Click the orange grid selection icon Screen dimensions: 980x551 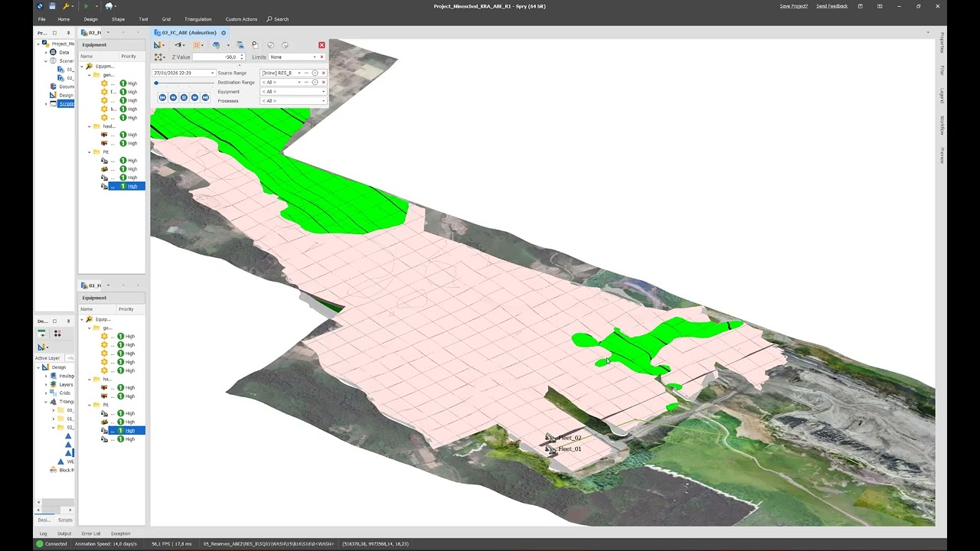point(198,45)
